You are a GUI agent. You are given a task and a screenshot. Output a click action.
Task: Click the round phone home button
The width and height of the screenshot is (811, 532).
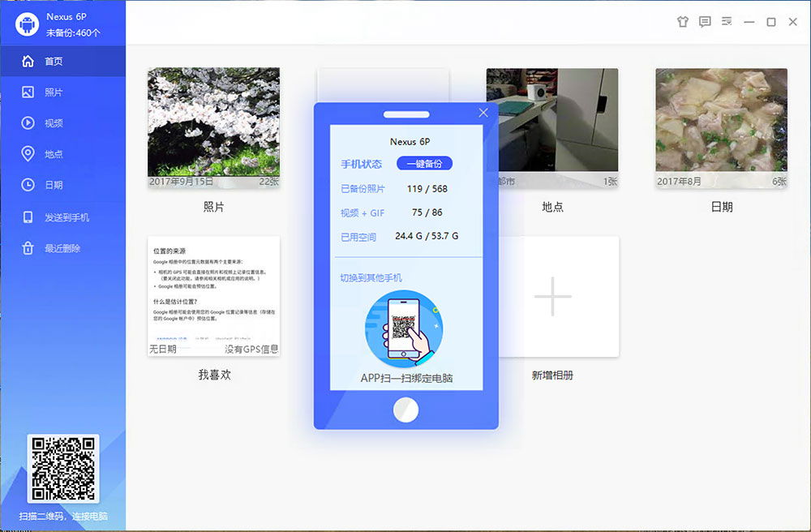click(x=405, y=410)
